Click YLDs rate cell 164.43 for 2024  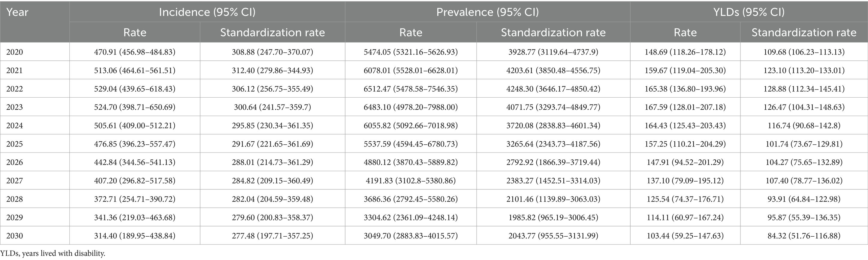coord(685,126)
